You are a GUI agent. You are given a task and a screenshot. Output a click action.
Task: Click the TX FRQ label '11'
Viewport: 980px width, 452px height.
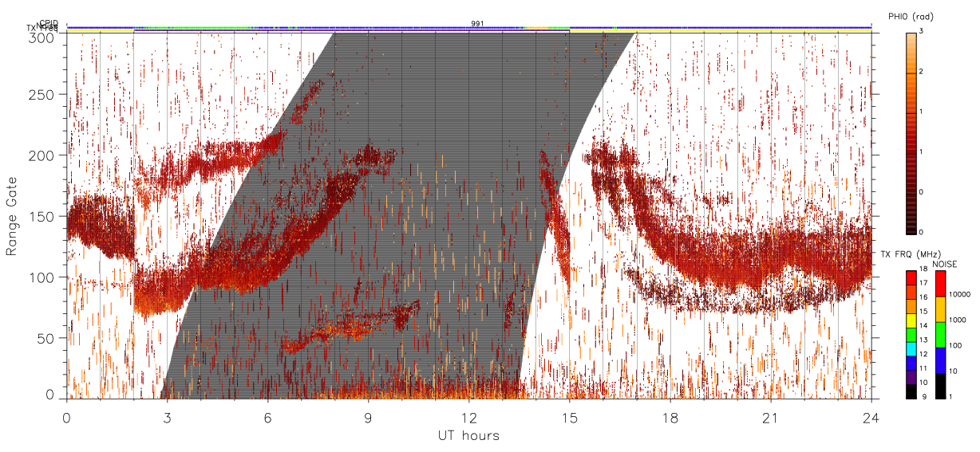923,368
